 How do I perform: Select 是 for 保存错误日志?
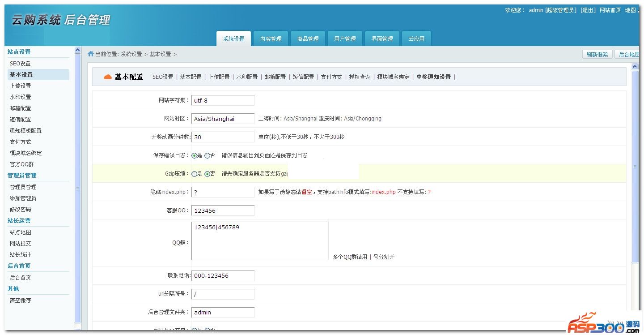click(x=195, y=156)
